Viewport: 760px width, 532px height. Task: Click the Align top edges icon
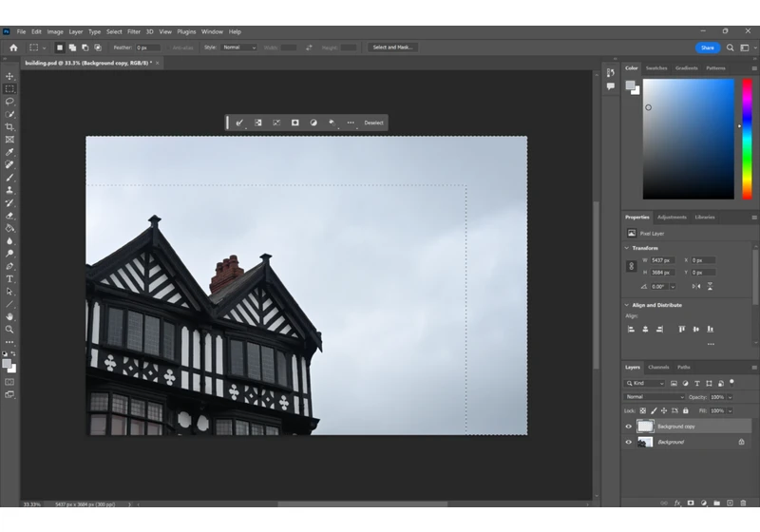[681, 329]
